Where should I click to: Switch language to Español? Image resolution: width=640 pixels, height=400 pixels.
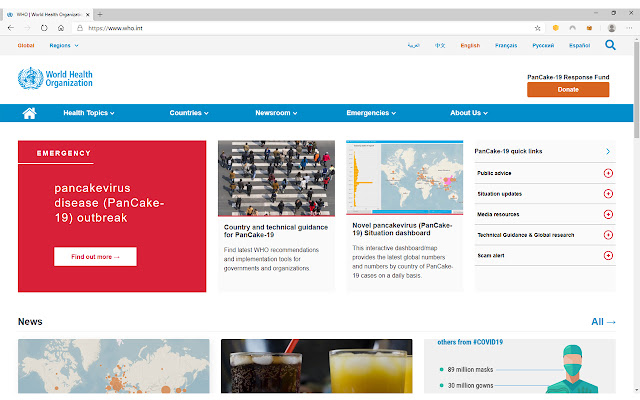[579, 45]
